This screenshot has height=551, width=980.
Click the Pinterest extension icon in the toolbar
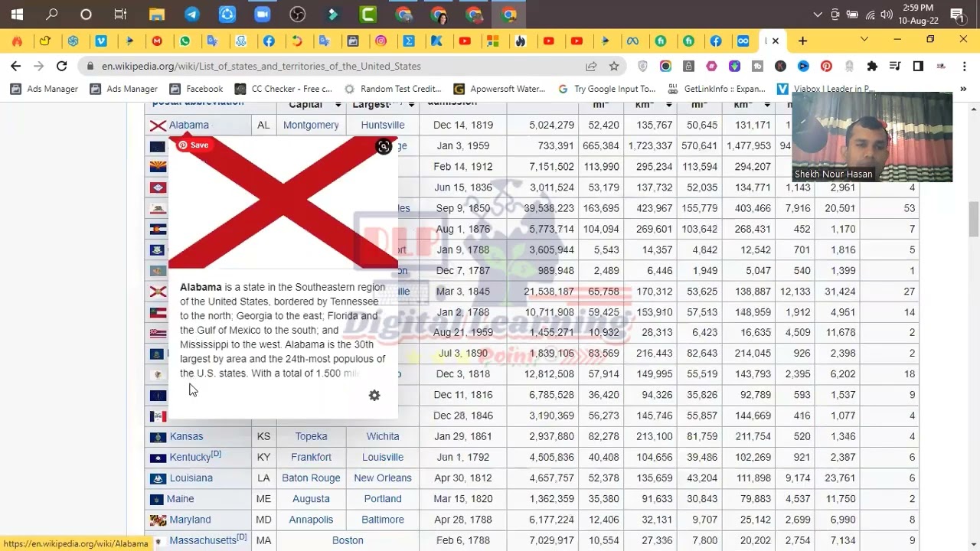coord(827,67)
